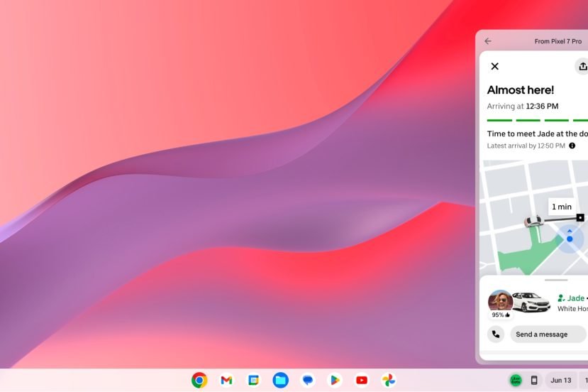
Task: Open calendar via Jun 13 date
Action: [x=560, y=381]
